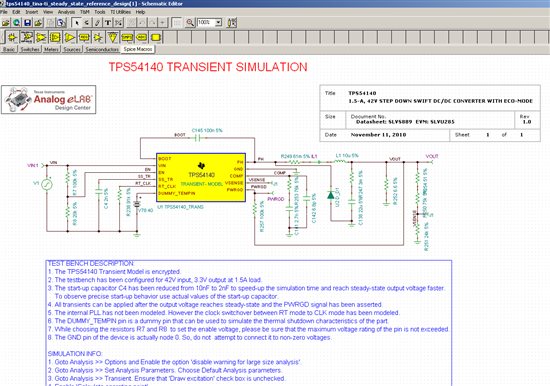This screenshot has height=386, width=550.
Task: Open the Sources component tab
Action: (72, 49)
